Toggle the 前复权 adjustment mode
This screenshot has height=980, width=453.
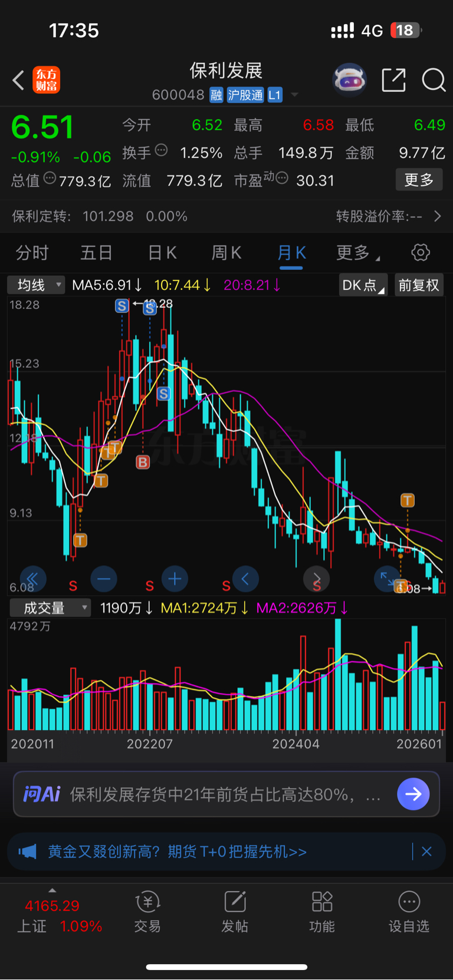tap(419, 285)
